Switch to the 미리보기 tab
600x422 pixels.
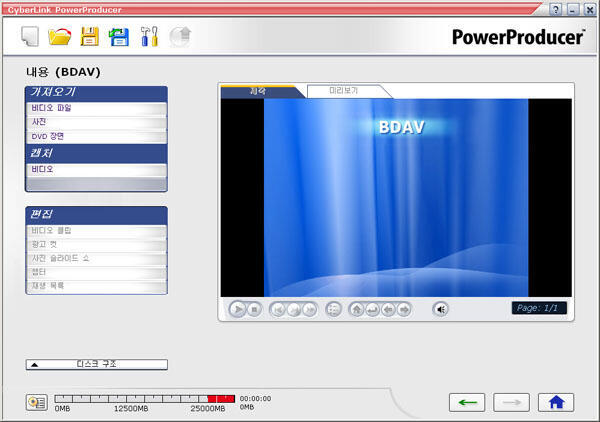click(344, 91)
